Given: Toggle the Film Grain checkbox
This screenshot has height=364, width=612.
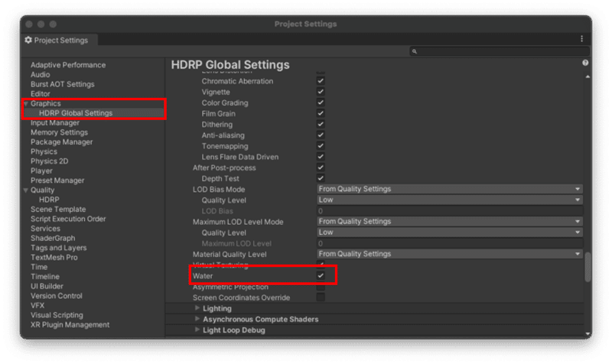Looking at the screenshot, I should click(321, 113).
